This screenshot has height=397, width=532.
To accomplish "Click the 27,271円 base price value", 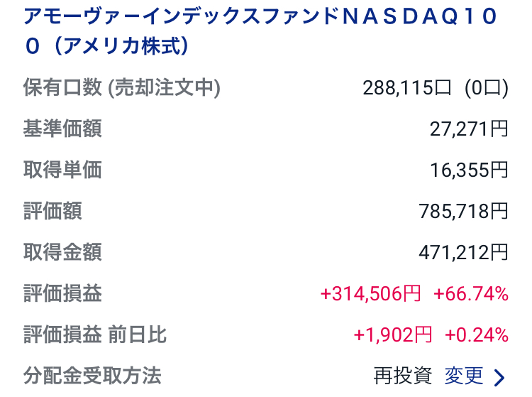I will (x=469, y=129).
